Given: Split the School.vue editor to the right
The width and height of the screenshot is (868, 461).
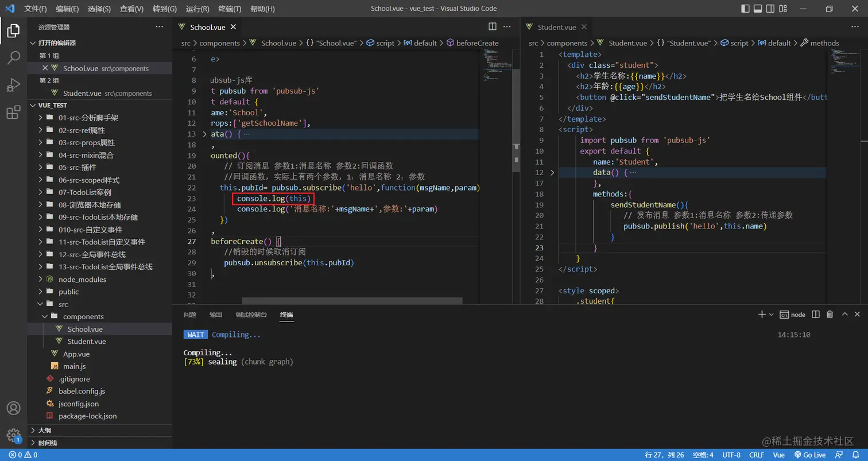Looking at the screenshot, I should pos(492,27).
